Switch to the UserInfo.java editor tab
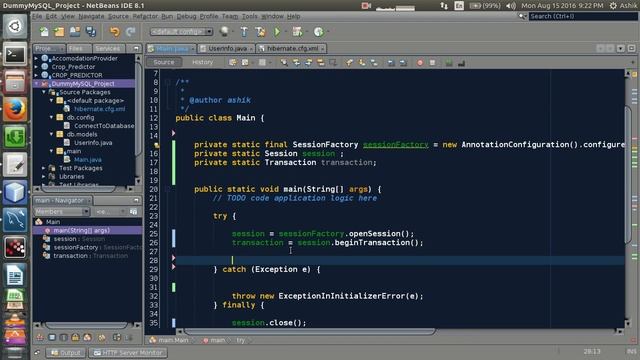 point(226,49)
